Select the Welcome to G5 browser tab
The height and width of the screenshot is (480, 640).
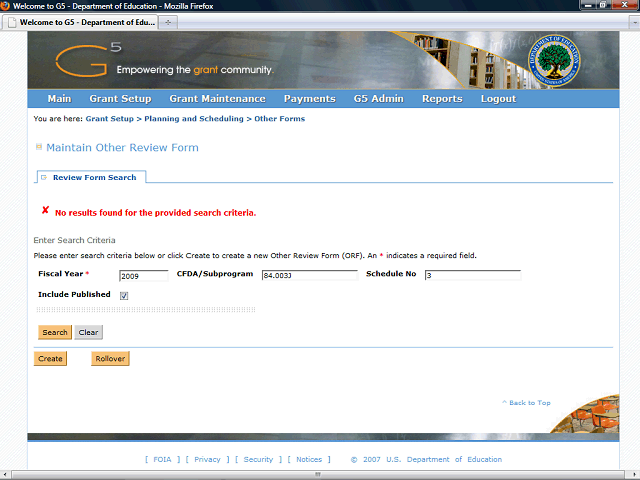tap(80, 22)
